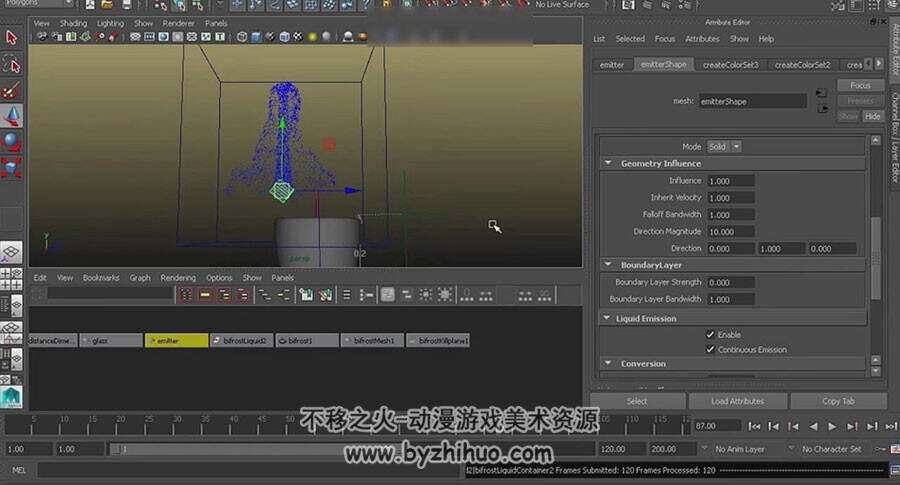Go to input connection arrow icon
Screen dimensions: 900x485
(x=821, y=92)
